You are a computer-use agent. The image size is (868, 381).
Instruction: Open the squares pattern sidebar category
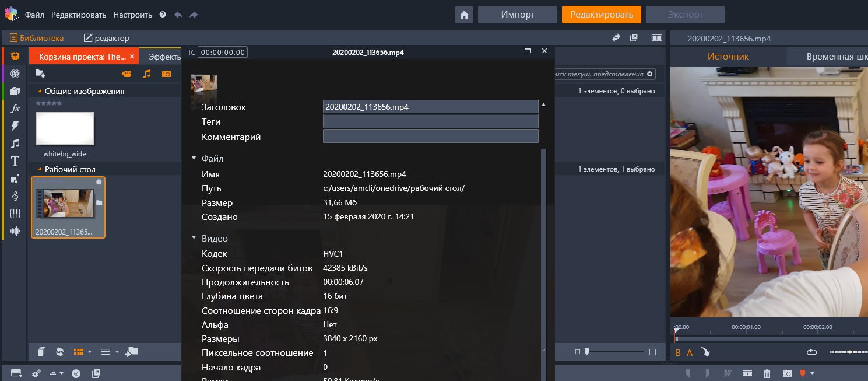click(x=16, y=179)
